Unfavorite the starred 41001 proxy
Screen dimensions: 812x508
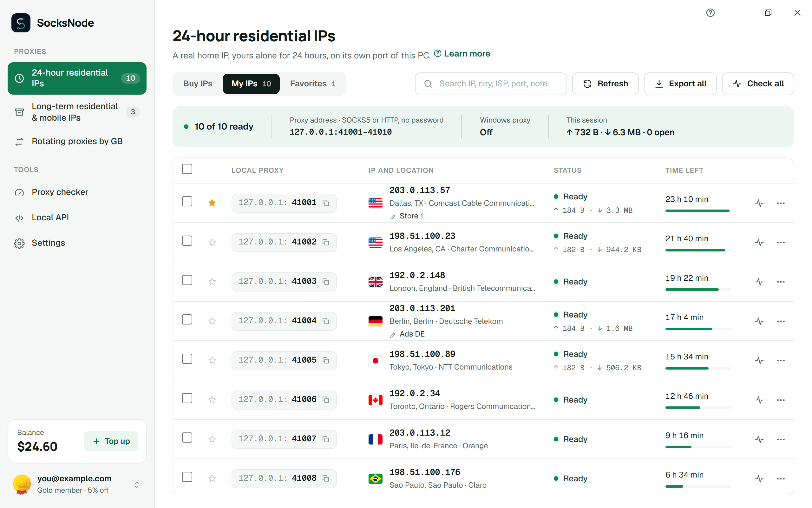click(212, 203)
